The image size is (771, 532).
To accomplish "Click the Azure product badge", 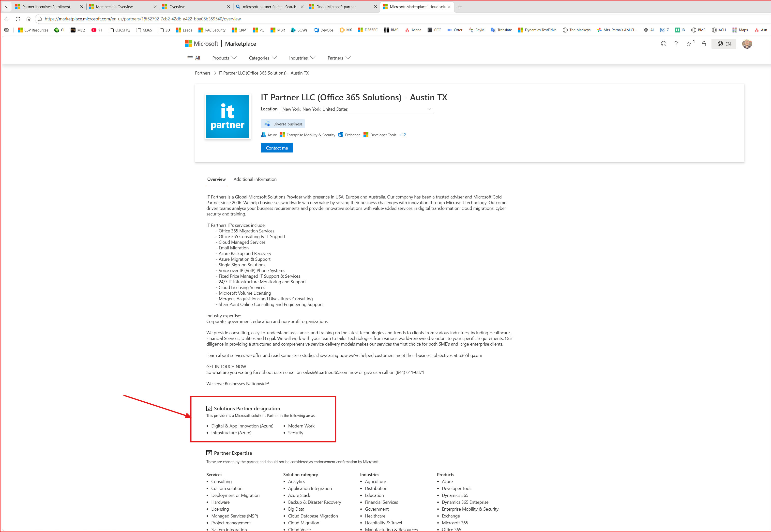I will tap(269, 135).
